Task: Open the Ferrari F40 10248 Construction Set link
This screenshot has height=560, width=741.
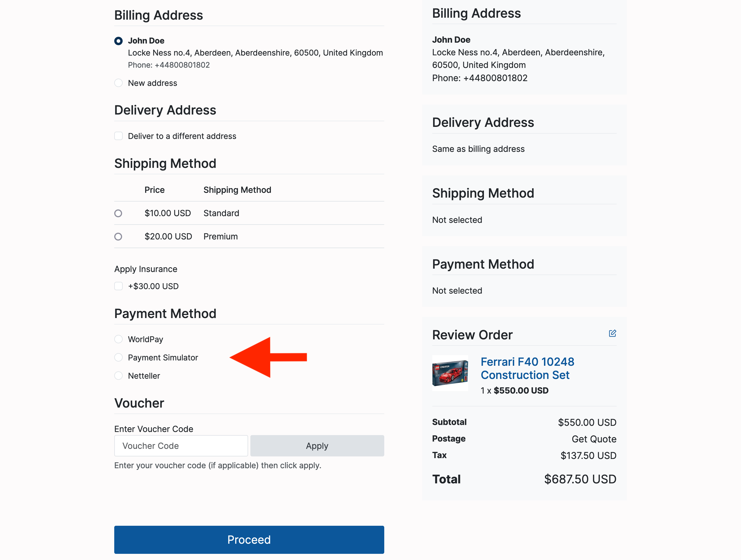Action: click(x=527, y=368)
